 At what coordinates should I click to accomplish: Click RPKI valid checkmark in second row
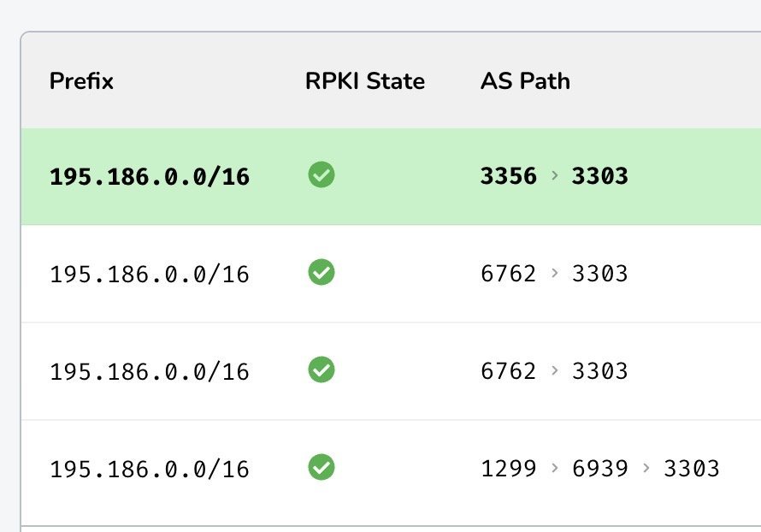(x=322, y=272)
